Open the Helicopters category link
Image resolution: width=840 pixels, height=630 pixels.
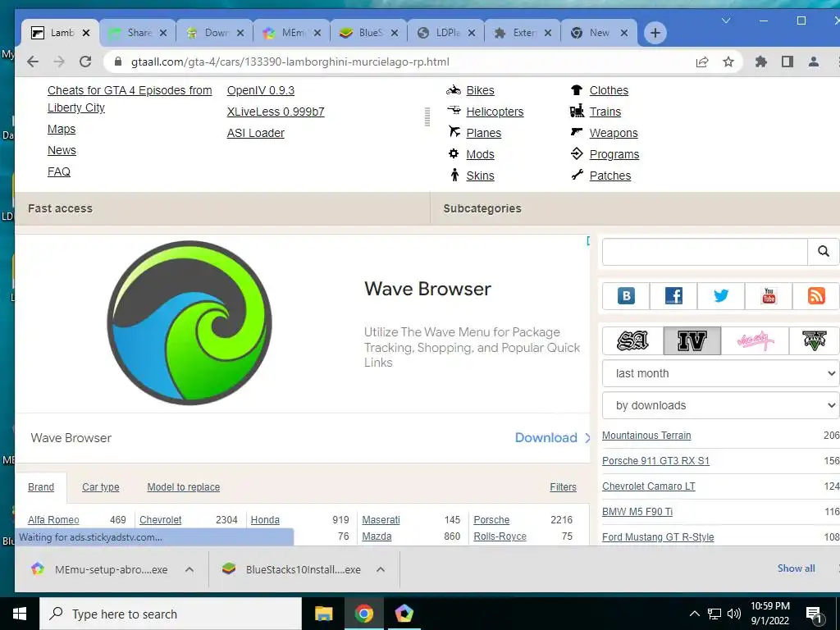point(495,112)
